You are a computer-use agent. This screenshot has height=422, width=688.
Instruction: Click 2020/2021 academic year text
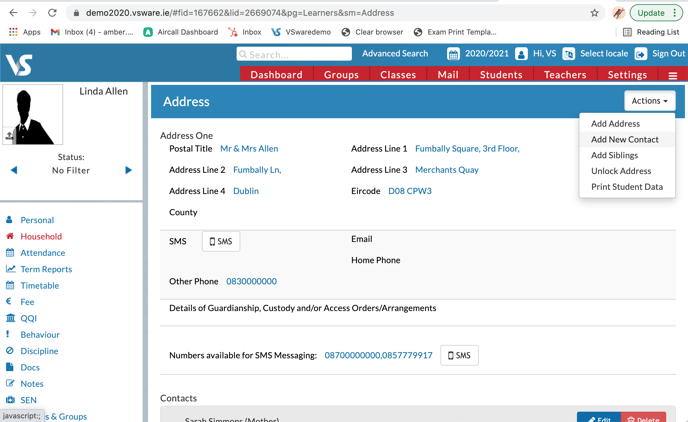pos(487,54)
